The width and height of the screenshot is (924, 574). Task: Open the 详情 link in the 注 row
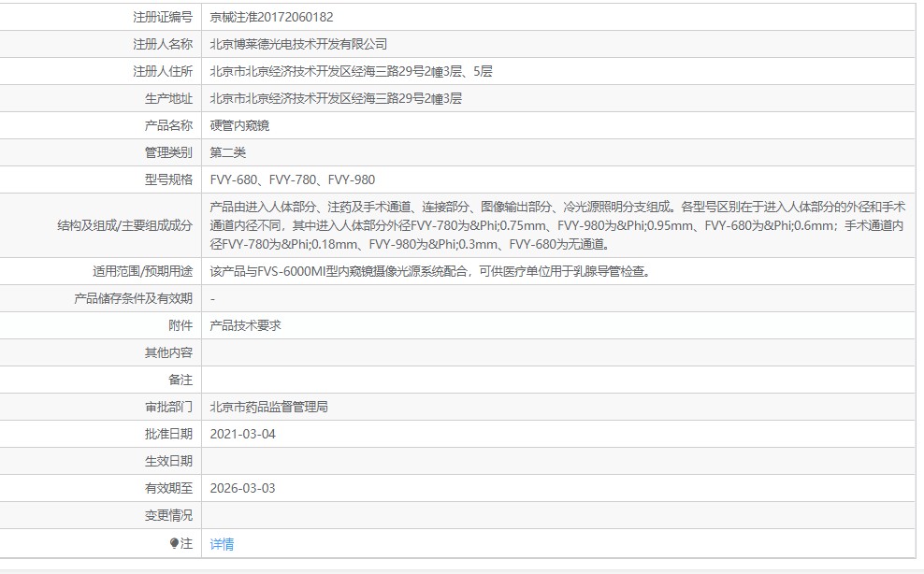click(x=222, y=544)
